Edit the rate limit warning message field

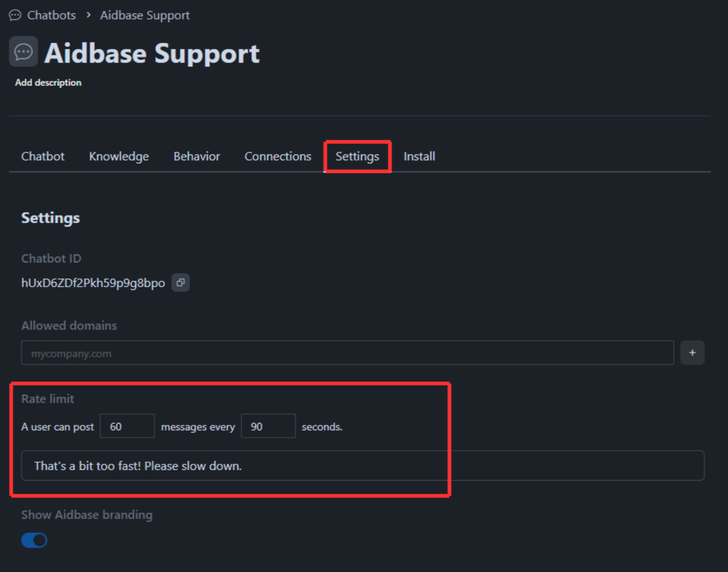pos(362,466)
